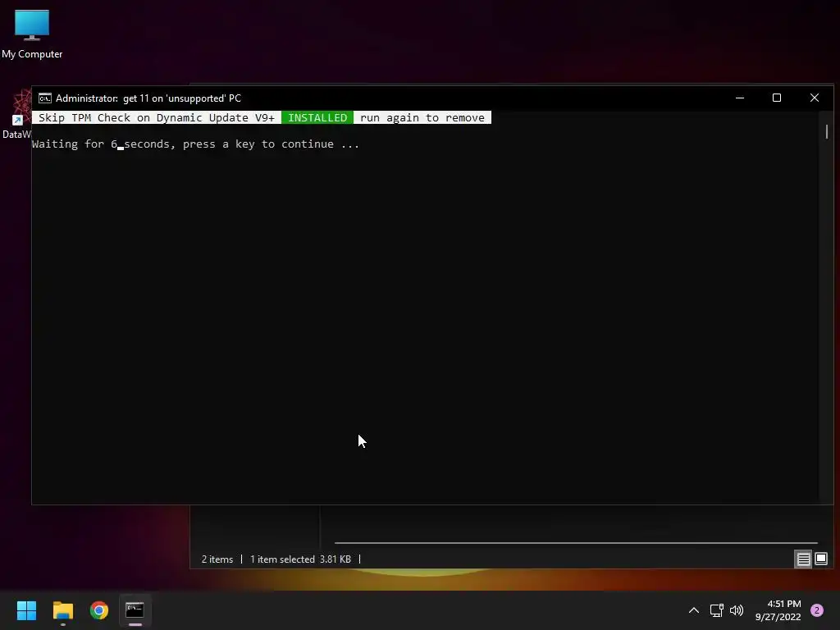Screen dimensions: 840x630
Task: Click the 'Skip TPM Check on Dynamic Update V9+' text
Action: pos(157,118)
